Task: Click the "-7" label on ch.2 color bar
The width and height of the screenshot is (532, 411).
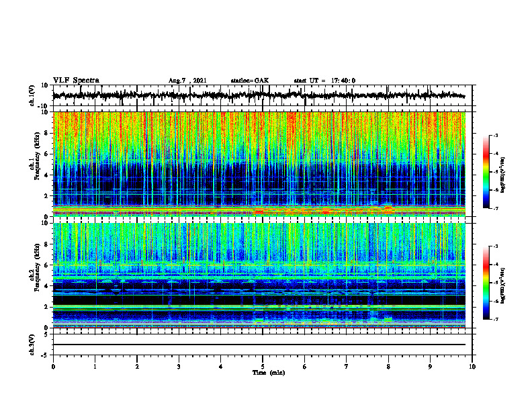Action: [x=495, y=320]
